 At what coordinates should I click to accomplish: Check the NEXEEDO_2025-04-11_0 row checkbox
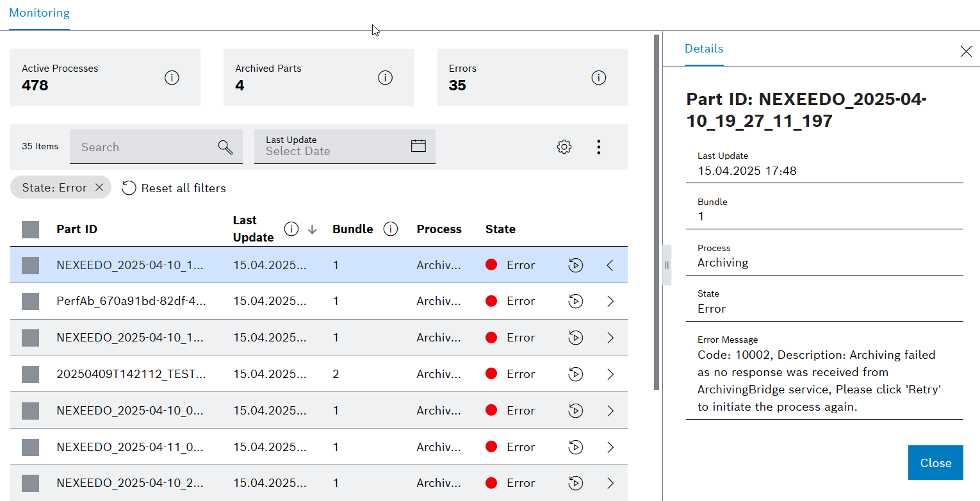(30, 447)
